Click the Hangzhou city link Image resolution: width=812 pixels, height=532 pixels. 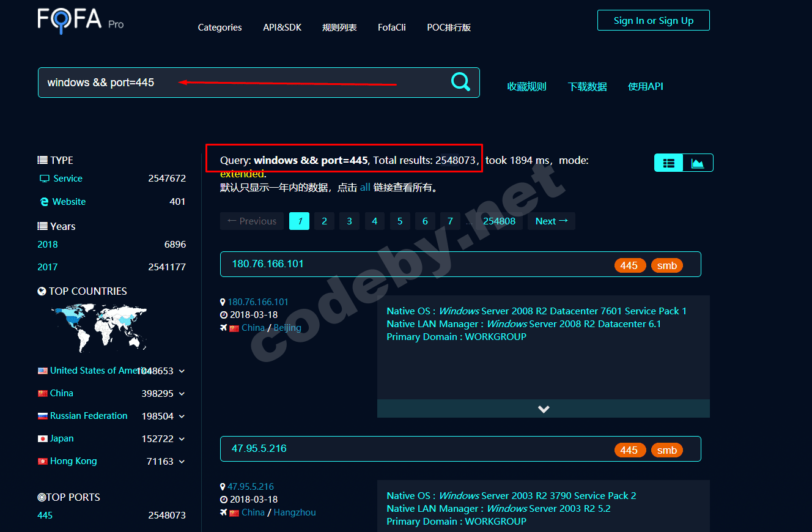pos(295,512)
